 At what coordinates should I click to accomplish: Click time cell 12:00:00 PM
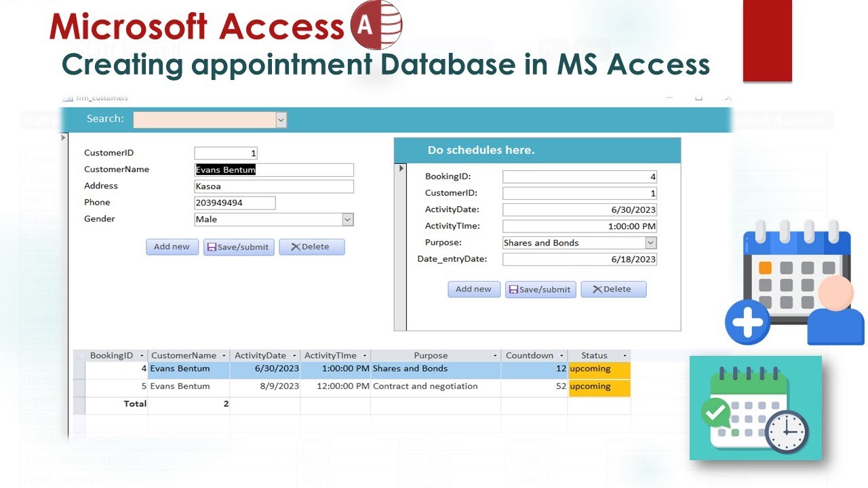click(336, 387)
